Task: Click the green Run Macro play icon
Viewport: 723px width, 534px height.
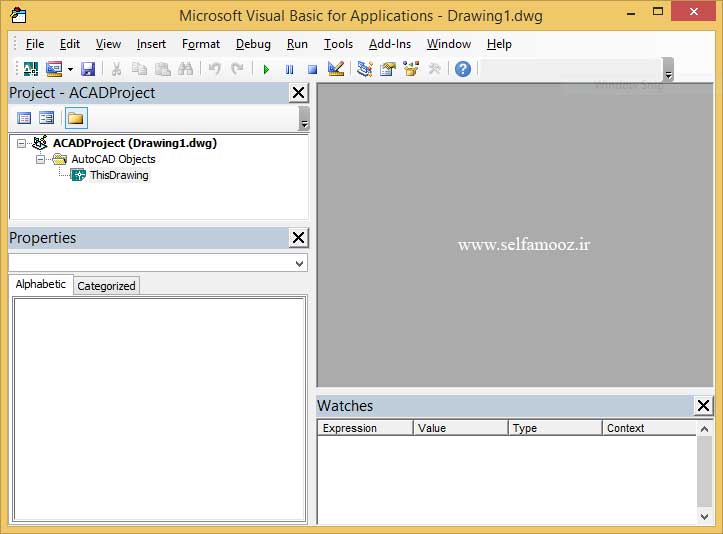Action: click(x=266, y=70)
